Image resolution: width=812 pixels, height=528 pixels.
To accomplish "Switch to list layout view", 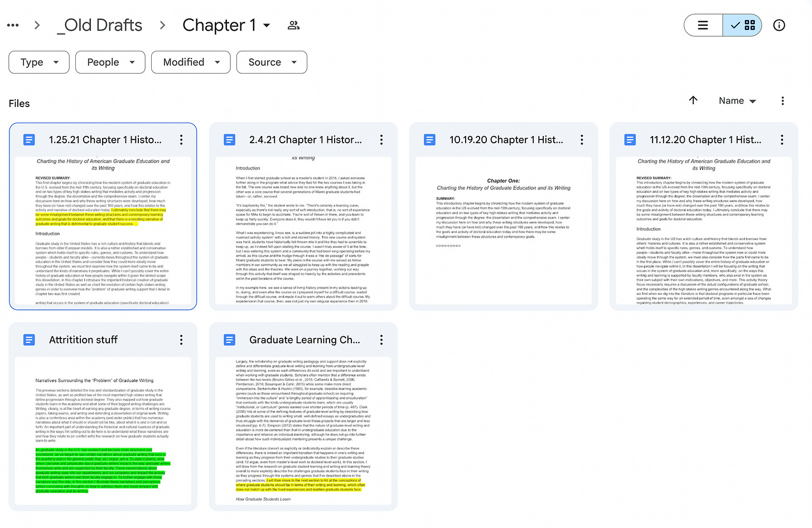I will click(703, 25).
